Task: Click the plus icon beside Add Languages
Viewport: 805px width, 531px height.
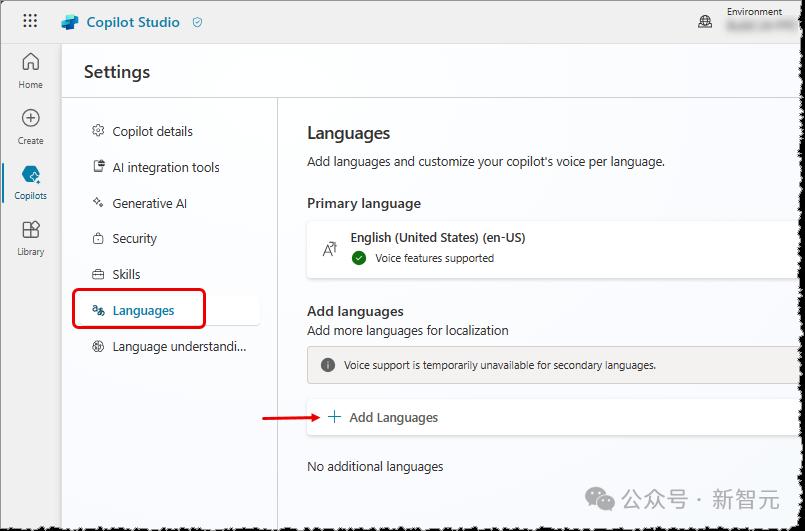Action: (335, 417)
